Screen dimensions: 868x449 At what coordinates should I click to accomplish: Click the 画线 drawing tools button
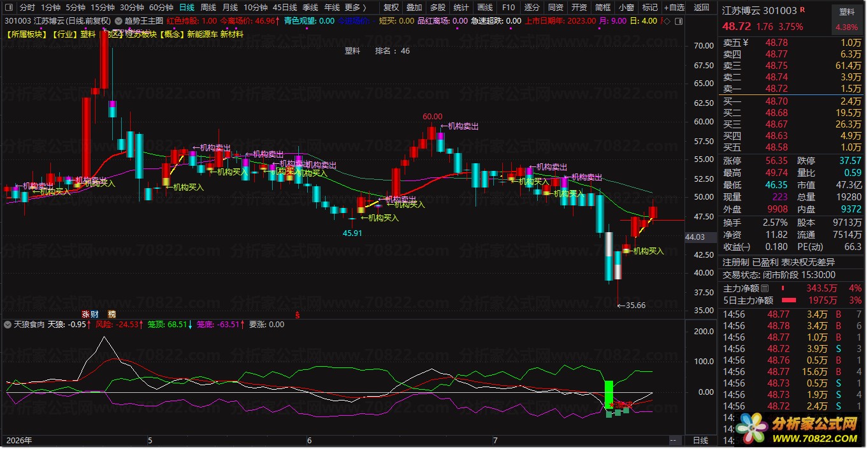(x=485, y=8)
